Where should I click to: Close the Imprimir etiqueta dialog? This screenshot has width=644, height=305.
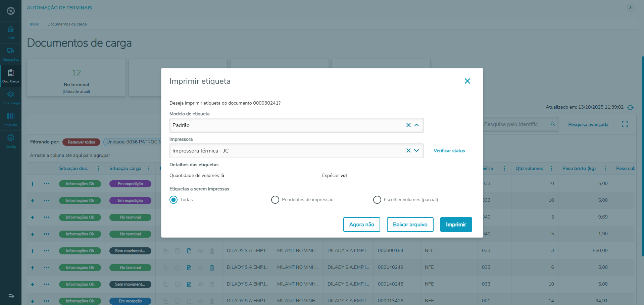pos(467,81)
